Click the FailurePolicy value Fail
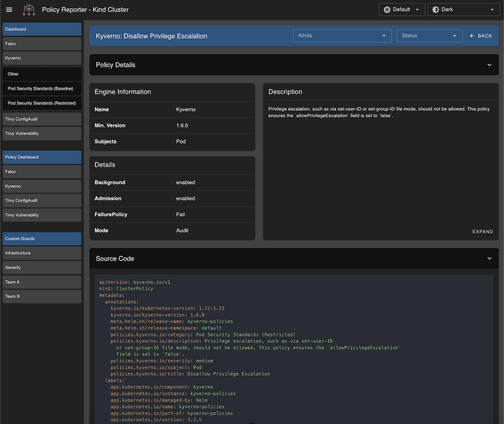This screenshot has width=504, height=424. click(x=180, y=214)
